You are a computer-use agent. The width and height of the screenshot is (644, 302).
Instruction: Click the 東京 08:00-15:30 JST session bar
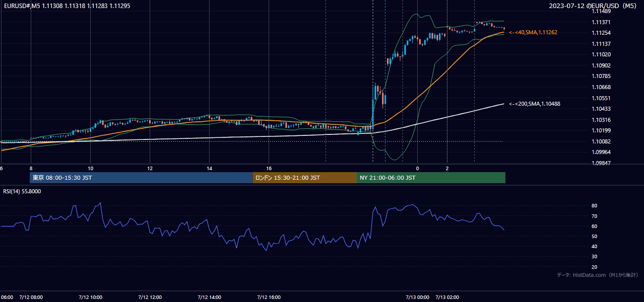pos(141,178)
